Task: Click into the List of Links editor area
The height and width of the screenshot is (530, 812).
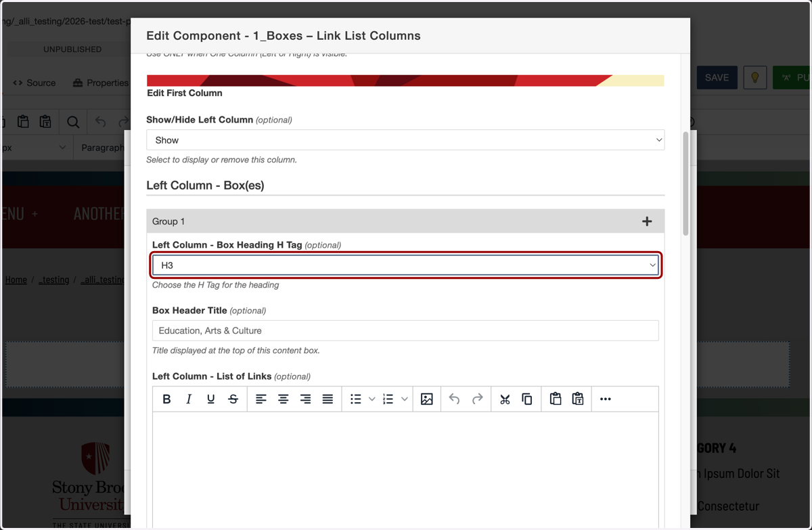Action: [x=405, y=470]
